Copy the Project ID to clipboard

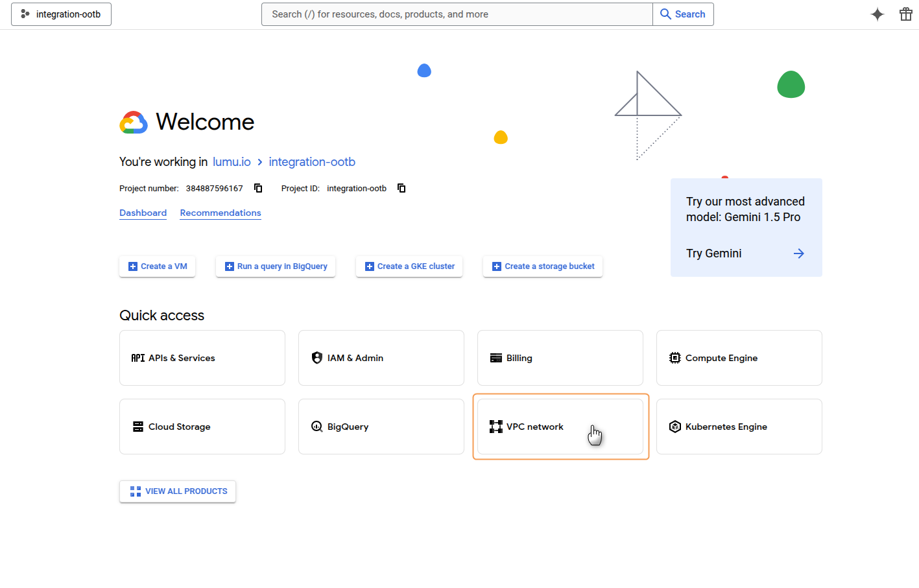click(x=401, y=188)
